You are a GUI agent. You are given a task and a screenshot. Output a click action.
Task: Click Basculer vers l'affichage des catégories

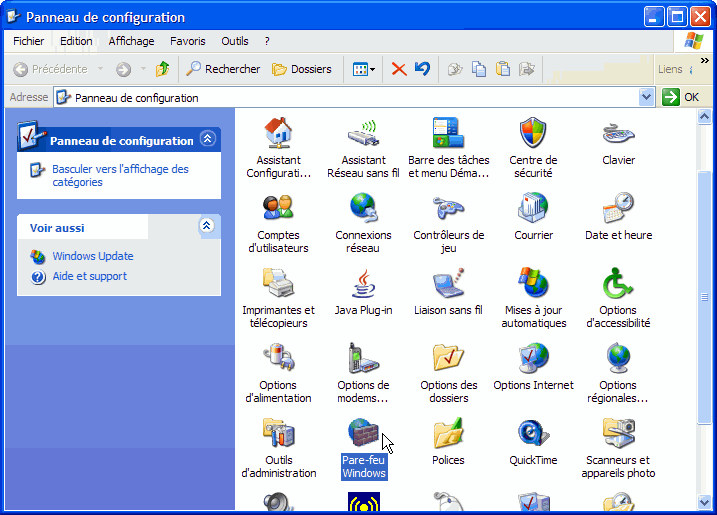coord(120,176)
